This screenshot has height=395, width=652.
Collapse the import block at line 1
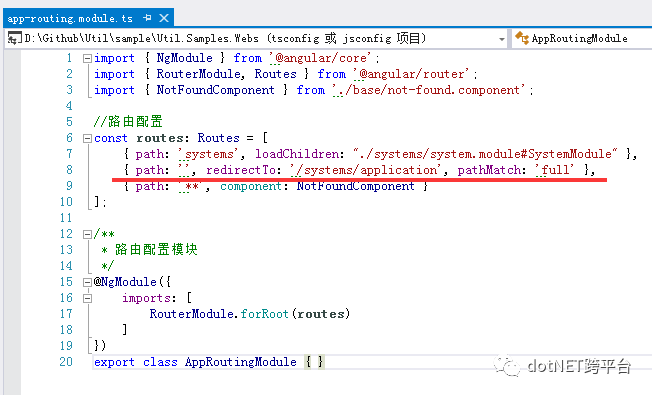tap(87, 59)
